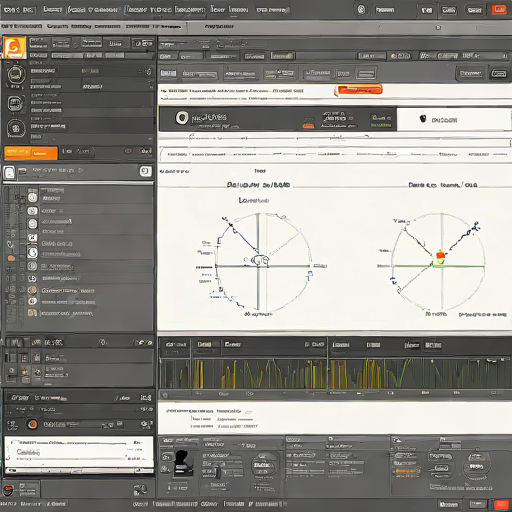Click the orange record circle in lower-left panel
Image resolution: width=512 pixels, height=512 pixels.
32,424
